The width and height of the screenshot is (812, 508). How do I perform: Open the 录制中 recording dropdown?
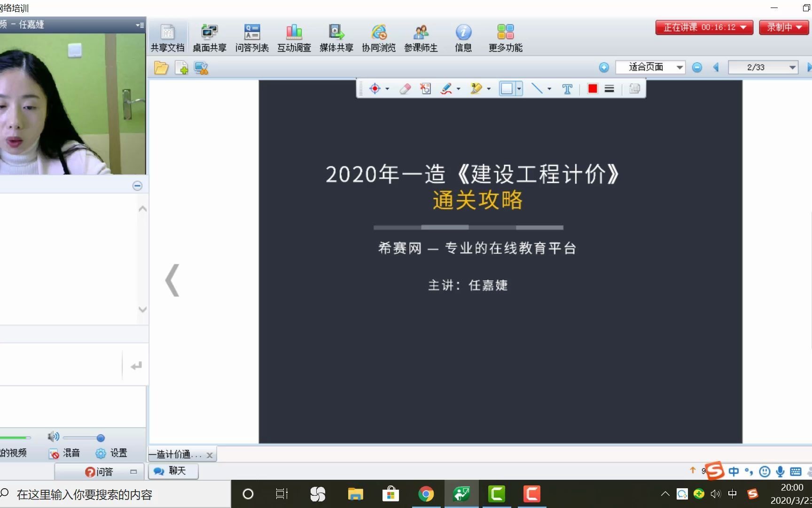pos(784,27)
